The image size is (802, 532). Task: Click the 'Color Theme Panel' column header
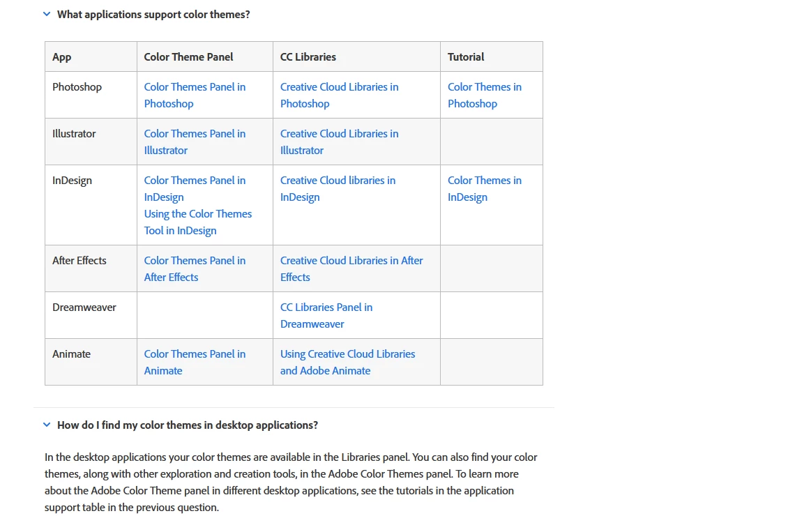[205, 56]
